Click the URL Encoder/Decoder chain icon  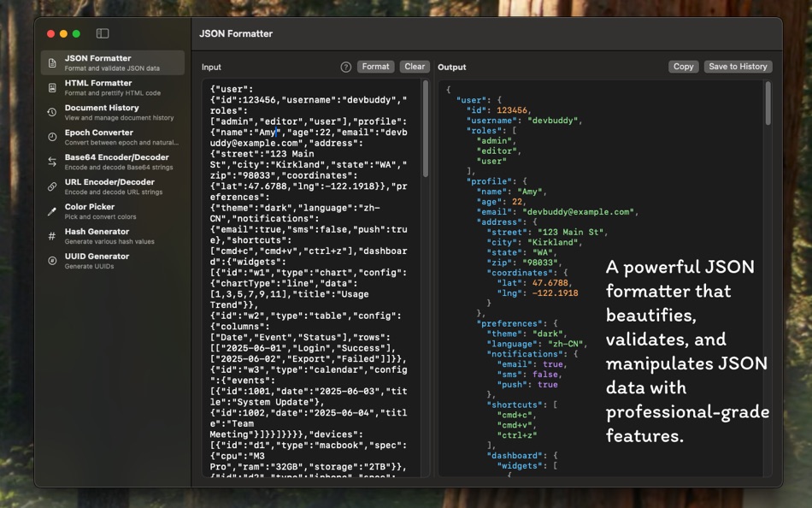50,186
